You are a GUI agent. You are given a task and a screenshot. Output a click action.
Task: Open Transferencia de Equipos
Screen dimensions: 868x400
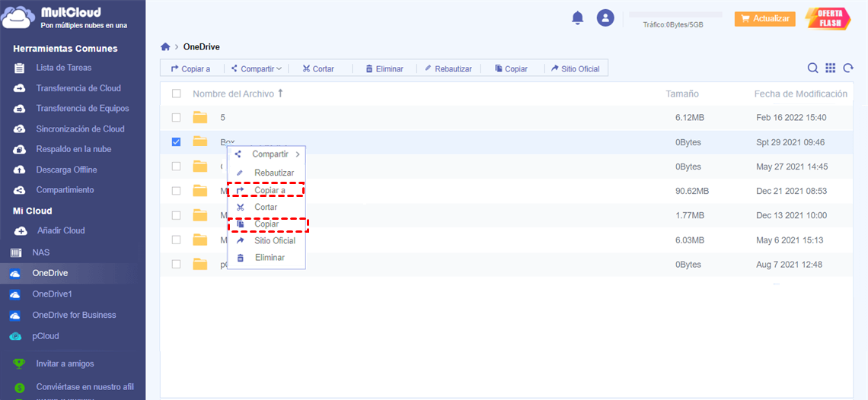coord(82,109)
